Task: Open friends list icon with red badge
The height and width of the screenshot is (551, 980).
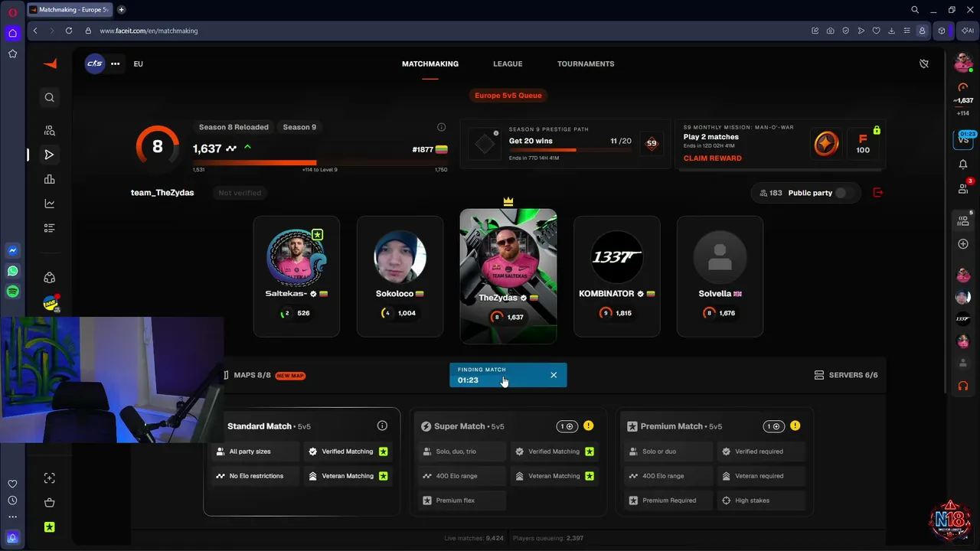Action: (963, 187)
